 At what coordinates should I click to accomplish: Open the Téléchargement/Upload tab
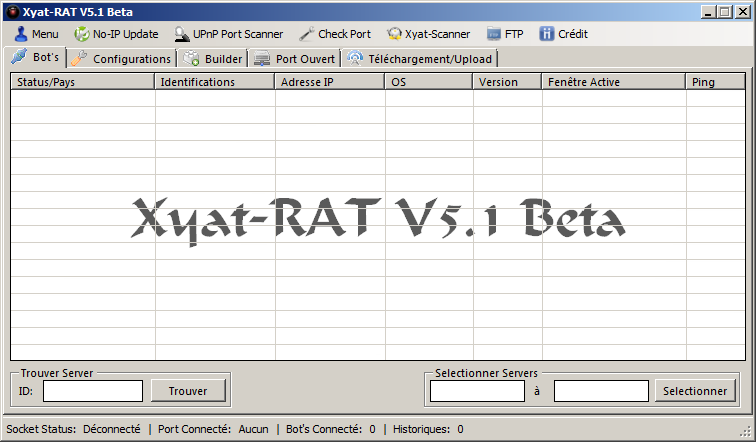(x=420, y=59)
